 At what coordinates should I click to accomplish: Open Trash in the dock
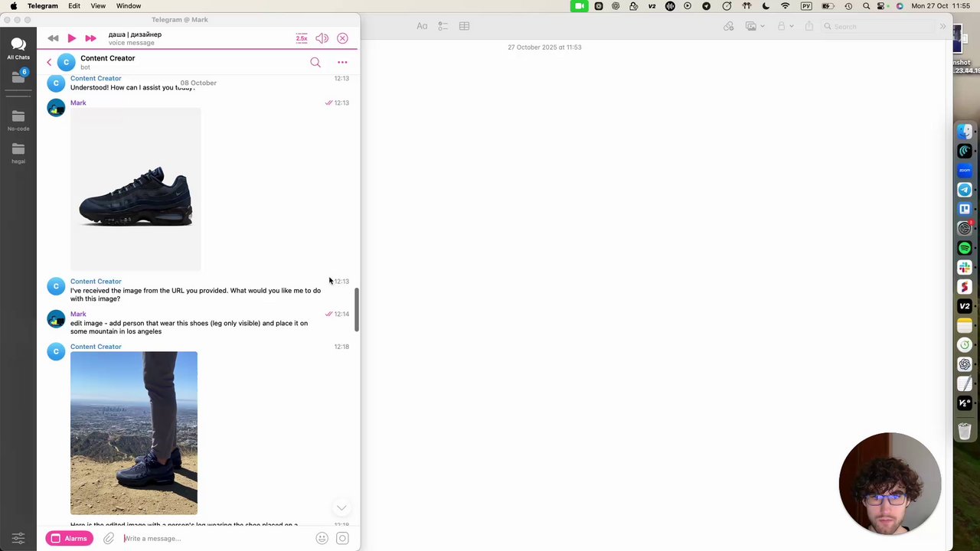[965, 431]
